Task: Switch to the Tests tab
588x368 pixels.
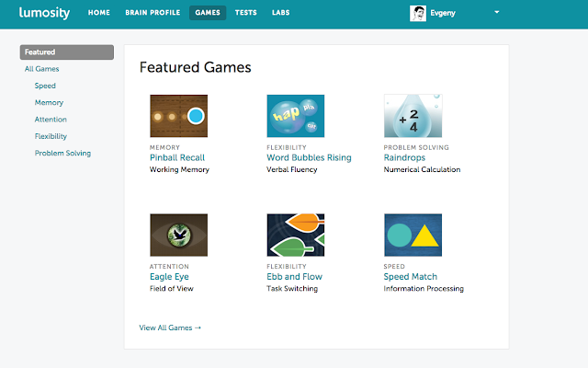Action: pos(246,13)
